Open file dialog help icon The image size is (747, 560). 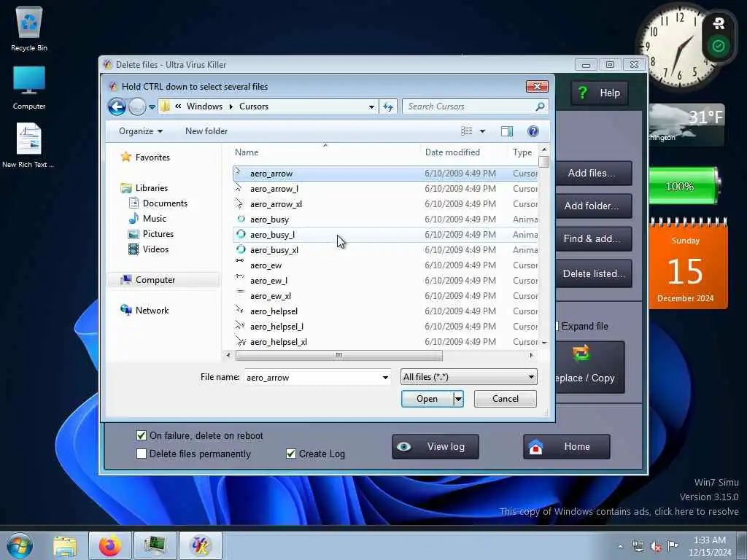pyautogui.click(x=533, y=131)
